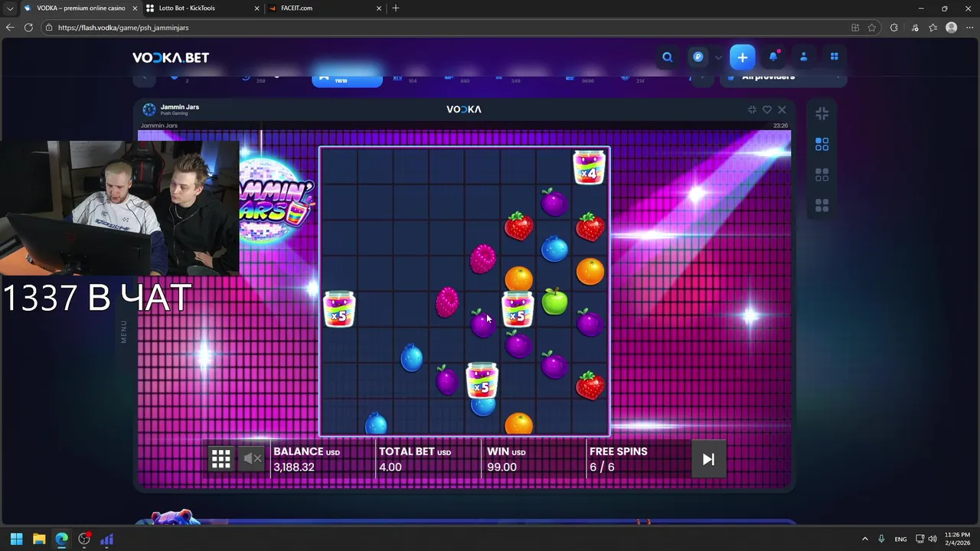Click the skip/spin forward button
Screen dimensions: 980x551
click(x=708, y=459)
